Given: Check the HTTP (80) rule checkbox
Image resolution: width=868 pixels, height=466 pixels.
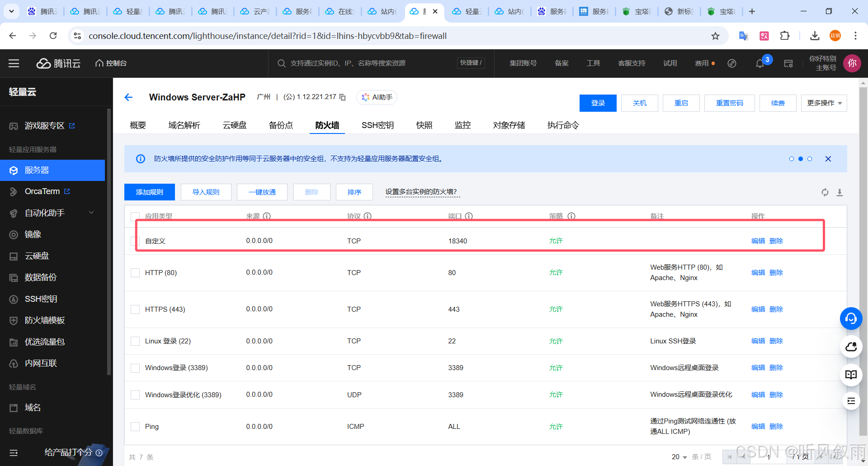Looking at the screenshot, I should pos(135,273).
